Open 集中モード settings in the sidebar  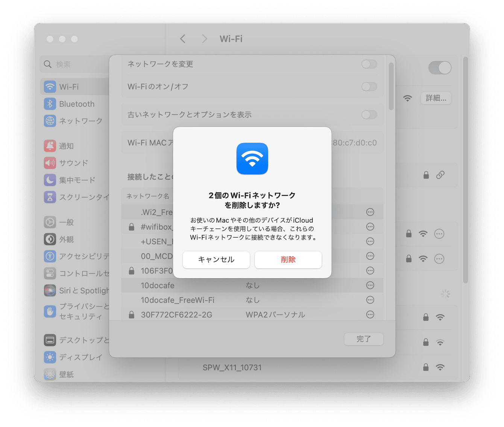[x=74, y=180]
